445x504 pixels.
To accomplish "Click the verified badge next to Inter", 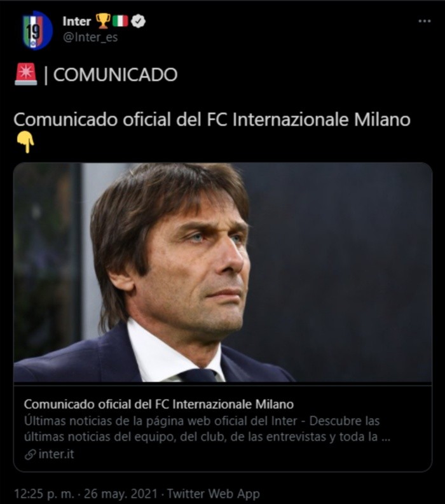I will (x=138, y=21).
